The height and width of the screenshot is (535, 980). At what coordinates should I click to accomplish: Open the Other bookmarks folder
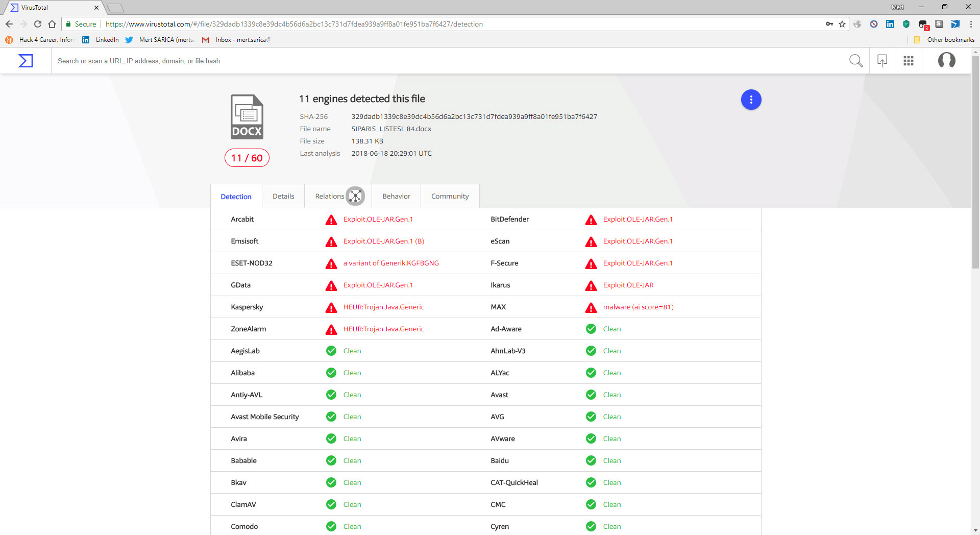click(944, 40)
